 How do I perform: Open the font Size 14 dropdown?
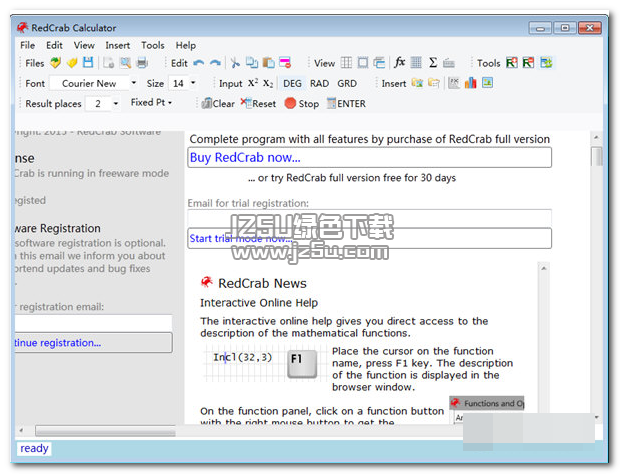pos(193,83)
